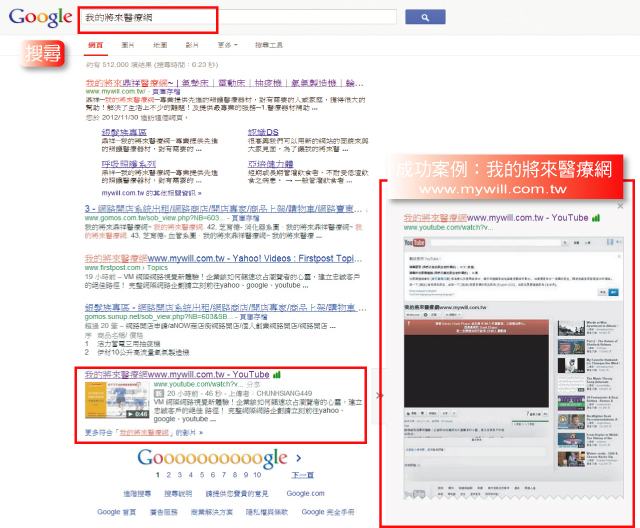Open the first result 我的將來鼎祥醫療網~ title link
The height and width of the screenshot is (528, 640).
(x=224, y=83)
